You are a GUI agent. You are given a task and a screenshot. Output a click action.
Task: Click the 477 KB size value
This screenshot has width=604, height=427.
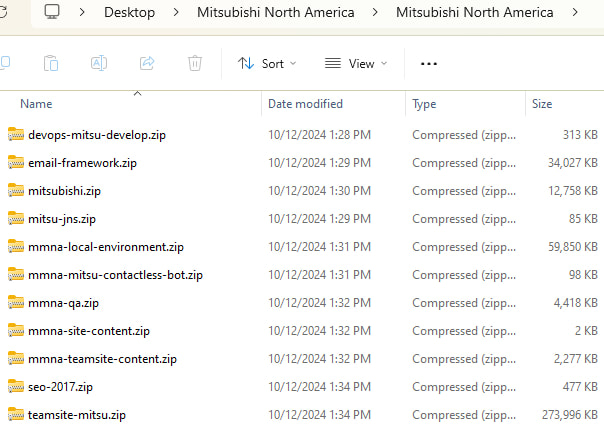(x=580, y=387)
